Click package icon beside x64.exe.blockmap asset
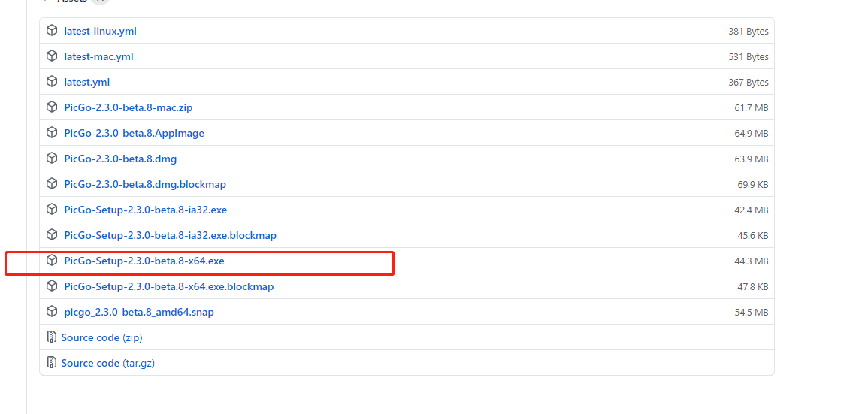The width and height of the screenshot is (868, 414). [x=52, y=286]
